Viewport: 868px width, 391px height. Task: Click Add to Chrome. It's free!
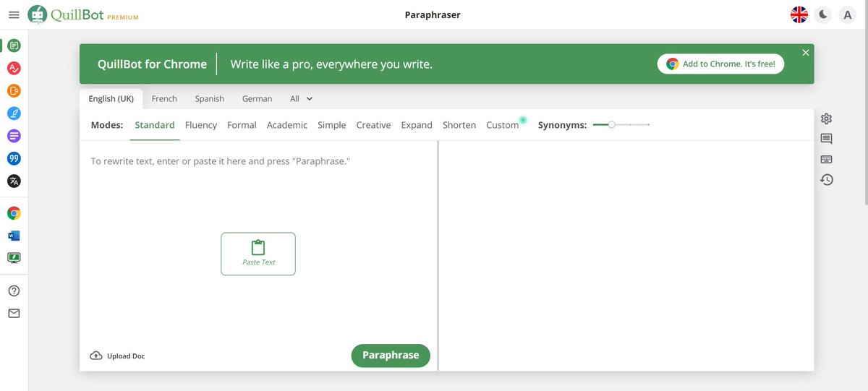pos(720,64)
